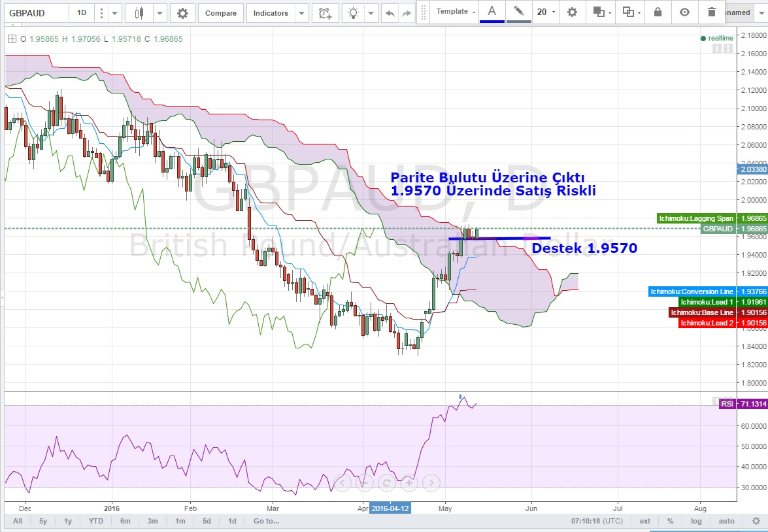
Task: Undo the last chart action
Action: click(390, 13)
